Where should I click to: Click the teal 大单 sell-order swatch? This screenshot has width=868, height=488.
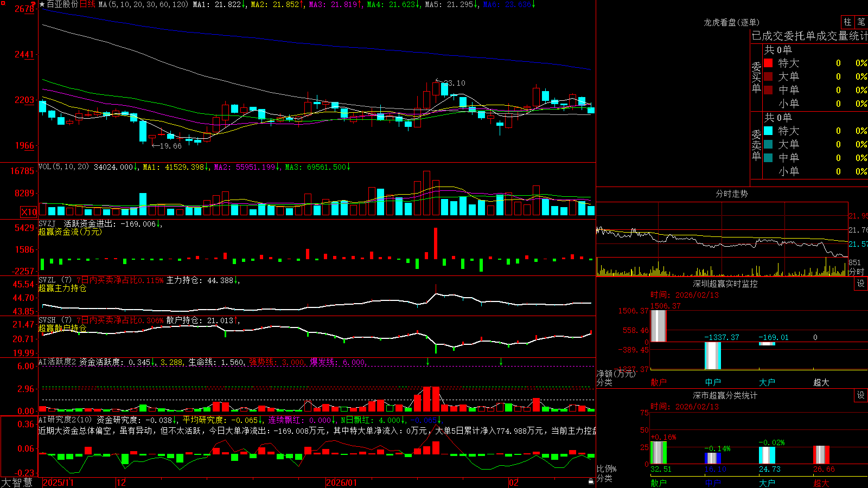coord(768,144)
